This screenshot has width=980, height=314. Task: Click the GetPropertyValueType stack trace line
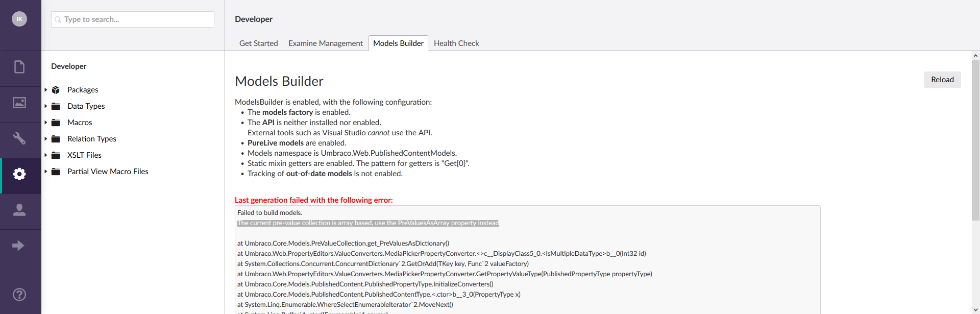coord(445,274)
